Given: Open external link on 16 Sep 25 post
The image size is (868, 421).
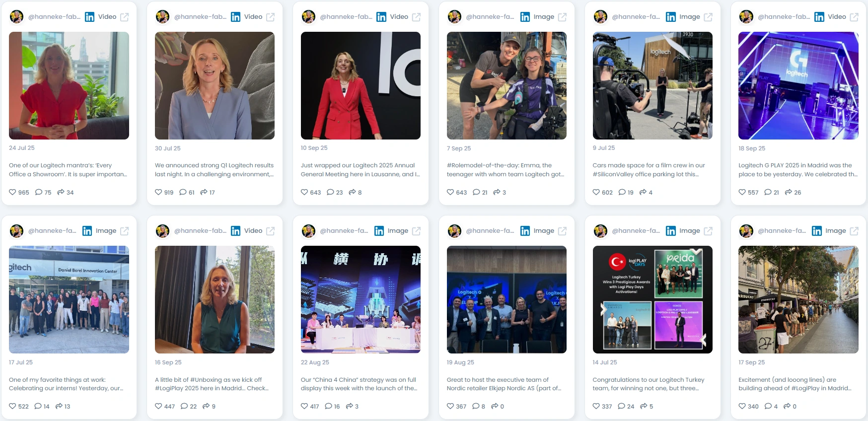Looking at the screenshot, I should 271,231.
